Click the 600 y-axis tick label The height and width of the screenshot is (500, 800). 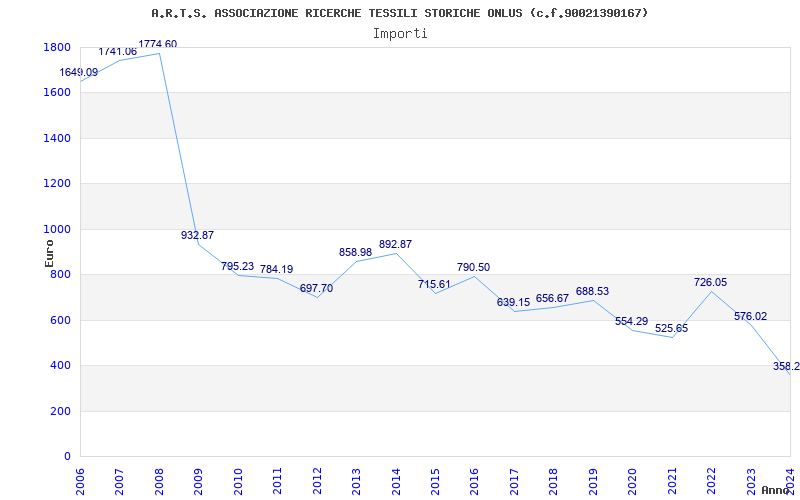(61, 321)
